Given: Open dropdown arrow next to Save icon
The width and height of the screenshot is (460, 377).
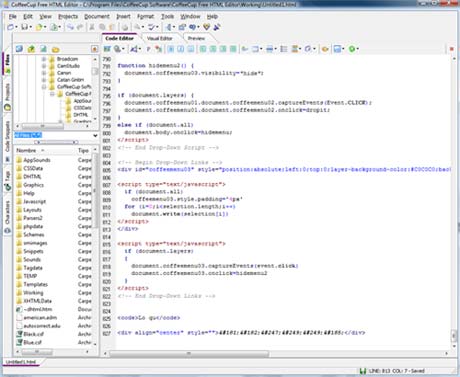Looking at the screenshot, I should (30, 27).
